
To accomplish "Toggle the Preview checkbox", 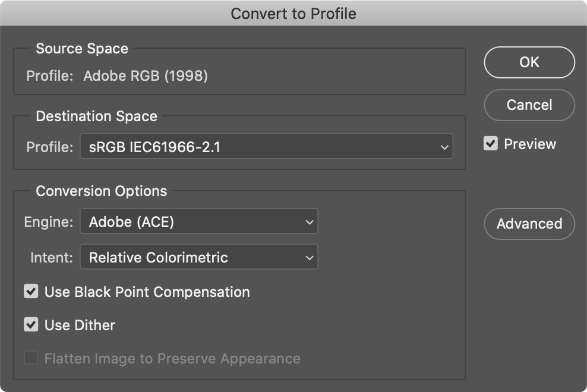I will coord(490,144).
